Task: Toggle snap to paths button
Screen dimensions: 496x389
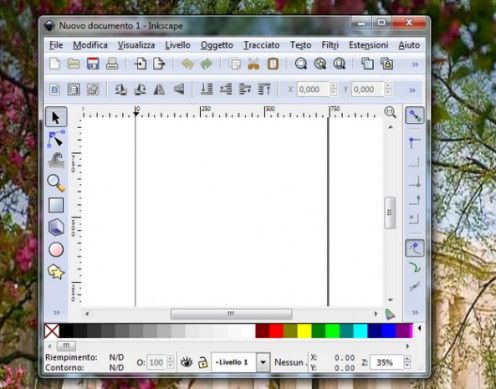Action: 415,267
